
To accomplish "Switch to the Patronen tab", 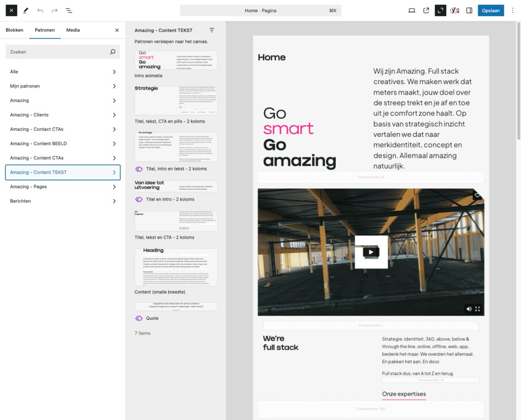I will click(45, 30).
